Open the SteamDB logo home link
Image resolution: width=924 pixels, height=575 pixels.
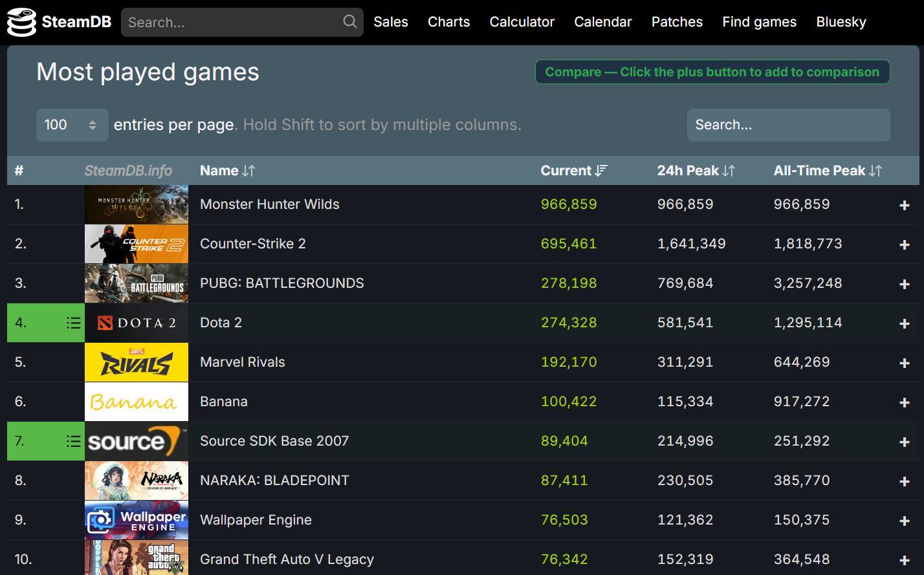(59, 22)
